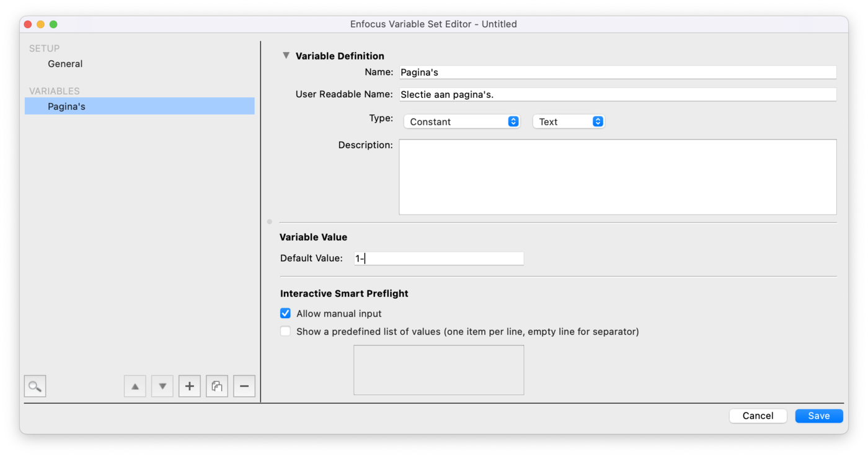
Task: Click the Default Value input field
Action: 439,259
